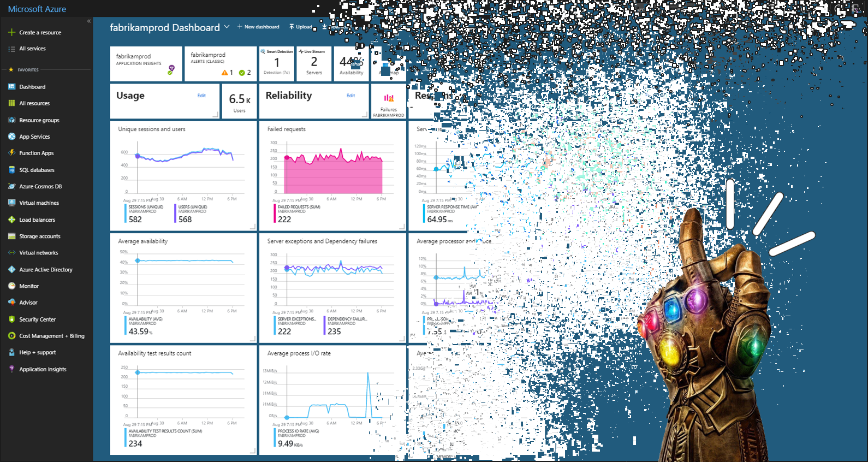Select Monitor in the sidebar
The image size is (868, 462).
(29, 286)
